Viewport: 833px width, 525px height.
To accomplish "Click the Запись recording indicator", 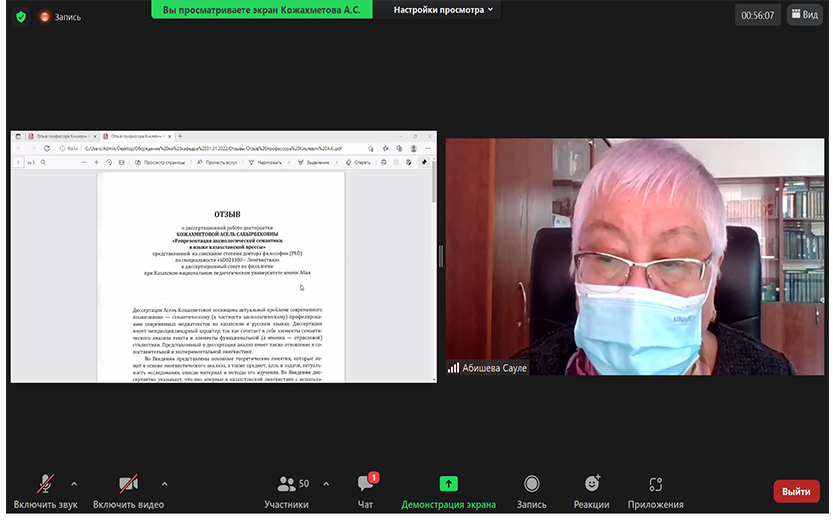I will click(x=60, y=17).
